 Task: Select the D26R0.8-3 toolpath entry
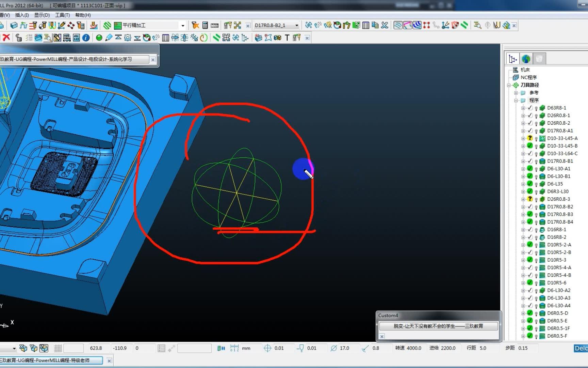tap(558, 199)
